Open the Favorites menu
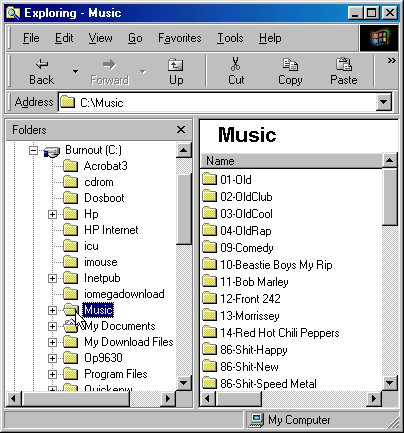The height and width of the screenshot is (433, 404). tap(179, 38)
